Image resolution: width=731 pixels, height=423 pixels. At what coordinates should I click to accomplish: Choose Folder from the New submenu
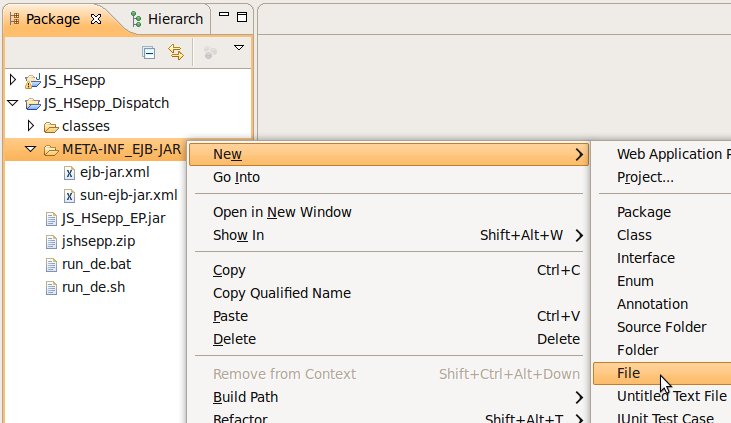click(637, 350)
